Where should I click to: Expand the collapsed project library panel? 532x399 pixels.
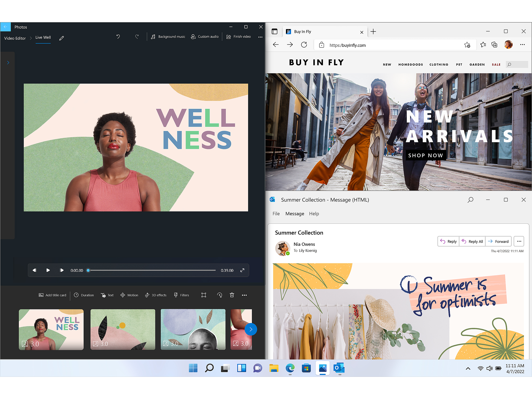[x=8, y=63]
